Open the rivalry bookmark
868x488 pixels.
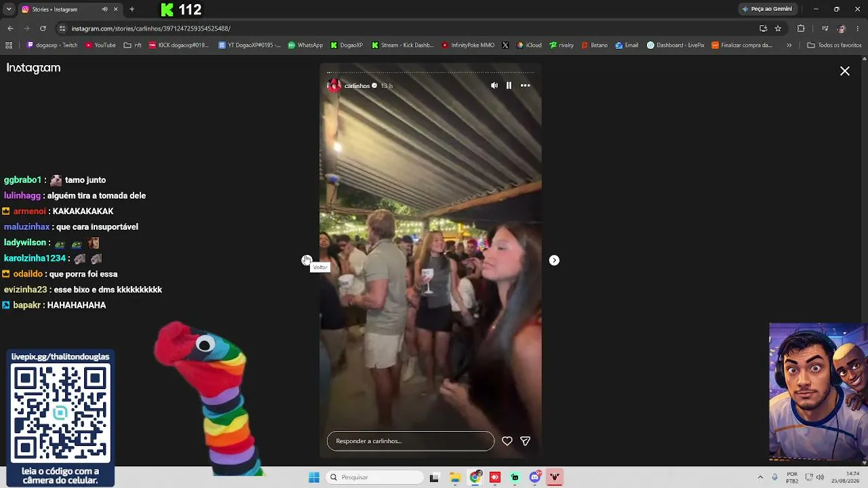(561, 45)
